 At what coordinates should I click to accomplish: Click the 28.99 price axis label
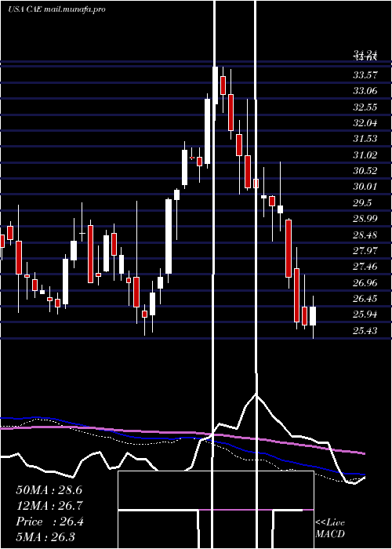(365, 219)
